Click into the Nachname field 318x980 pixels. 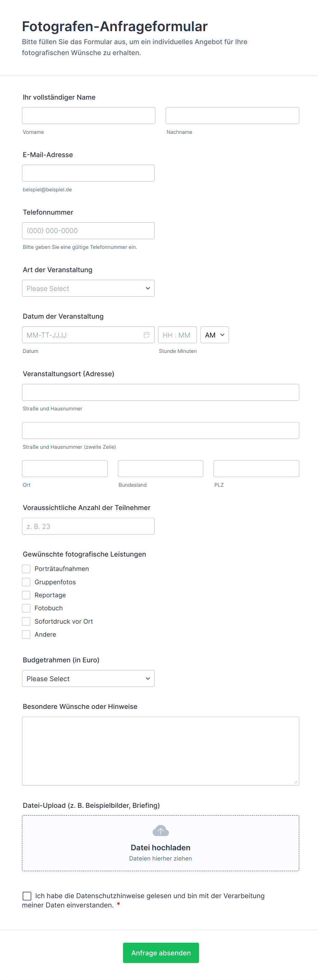coord(232,116)
